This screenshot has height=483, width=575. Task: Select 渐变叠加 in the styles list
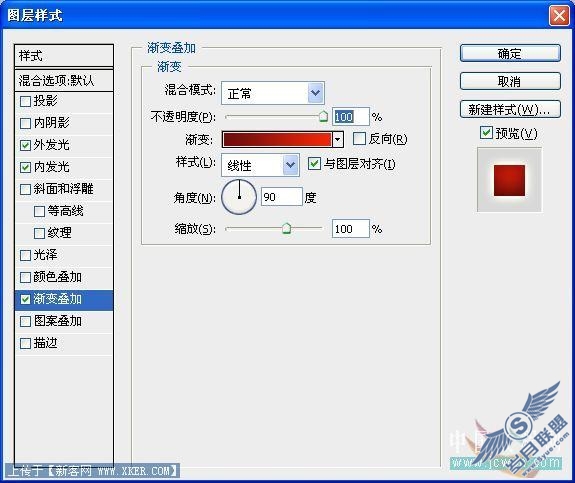pos(64,300)
